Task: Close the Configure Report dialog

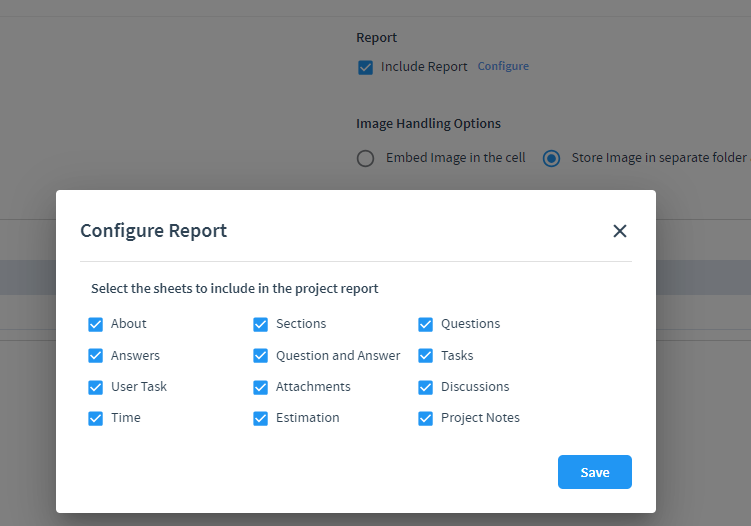Action: [620, 231]
